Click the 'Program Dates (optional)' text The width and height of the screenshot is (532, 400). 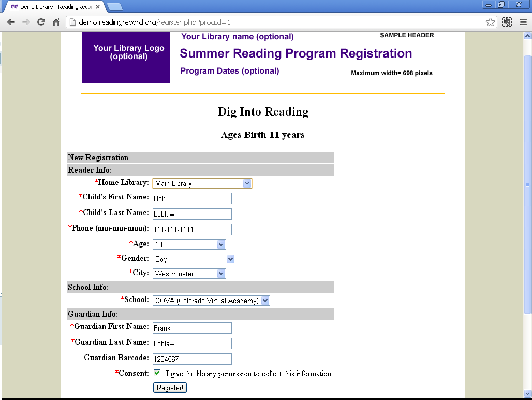[230, 71]
